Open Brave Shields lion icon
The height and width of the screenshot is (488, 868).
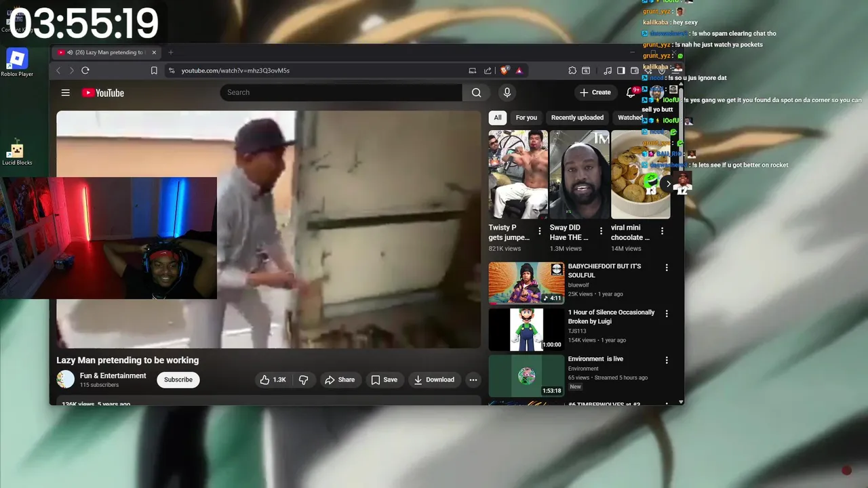[x=505, y=70]
